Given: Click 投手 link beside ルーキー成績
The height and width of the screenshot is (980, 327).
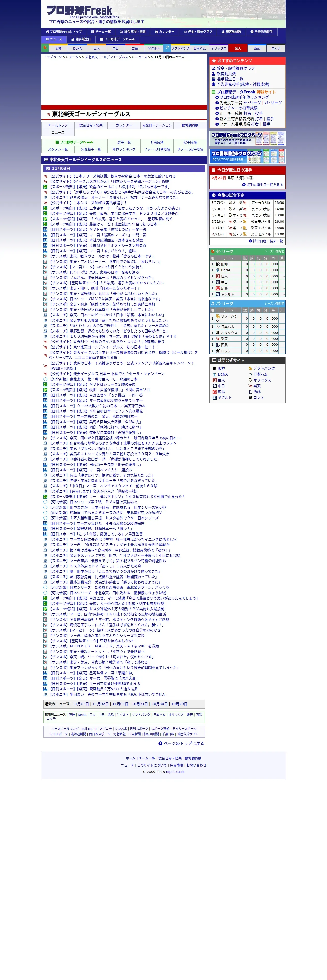Looking at the screenshot, I should tap(259, 113).
